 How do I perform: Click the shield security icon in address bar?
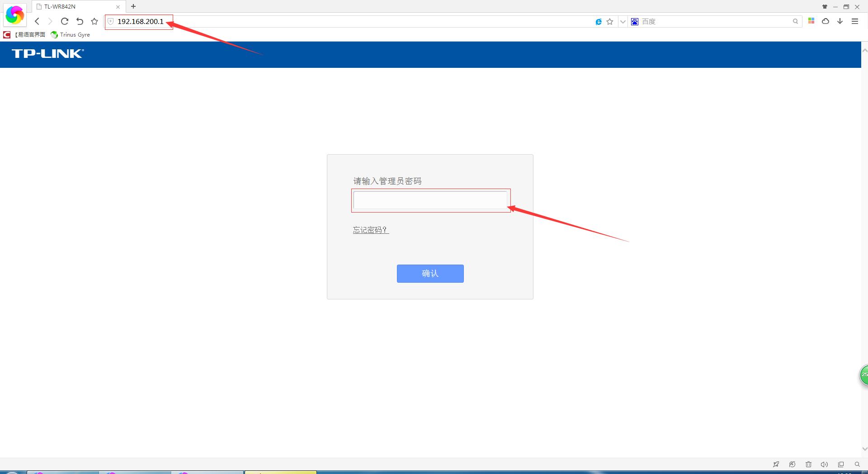pos(111,21)
